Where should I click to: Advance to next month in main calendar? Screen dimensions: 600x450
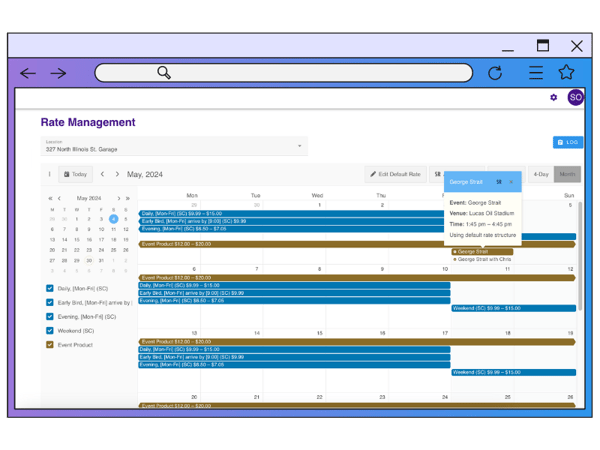click(117, 174)
